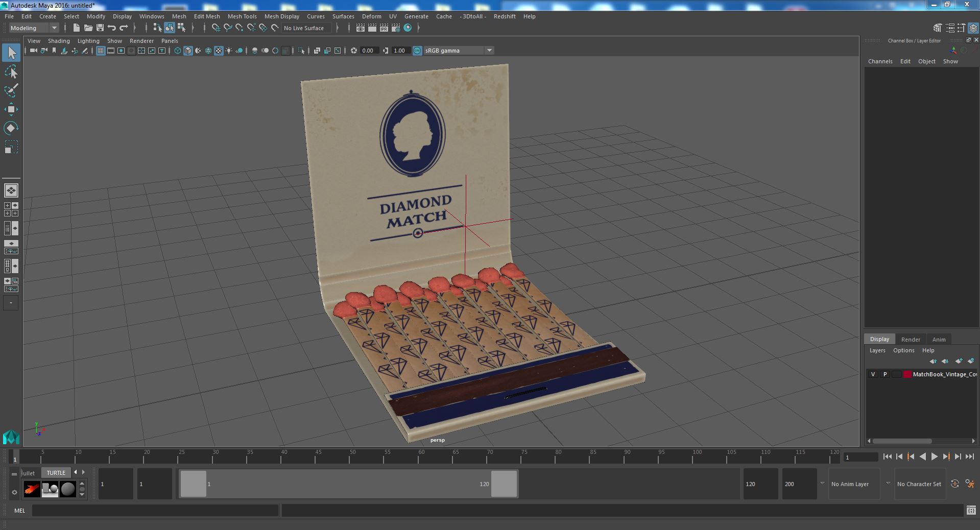The height and width of the screenshot is (530, 980).
Task: Open the Redshift menu
Action: pyautogui.click(x=505, y=16)
